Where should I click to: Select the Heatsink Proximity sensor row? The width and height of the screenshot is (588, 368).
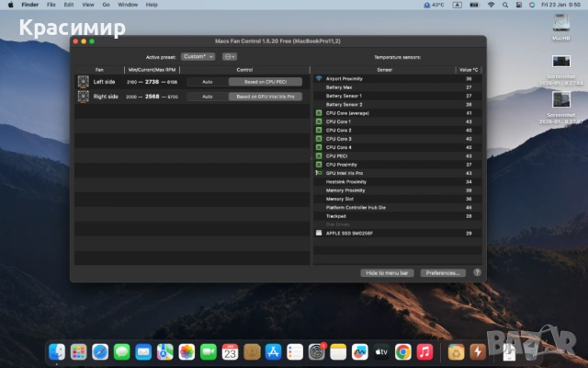(x=398, y=182)
